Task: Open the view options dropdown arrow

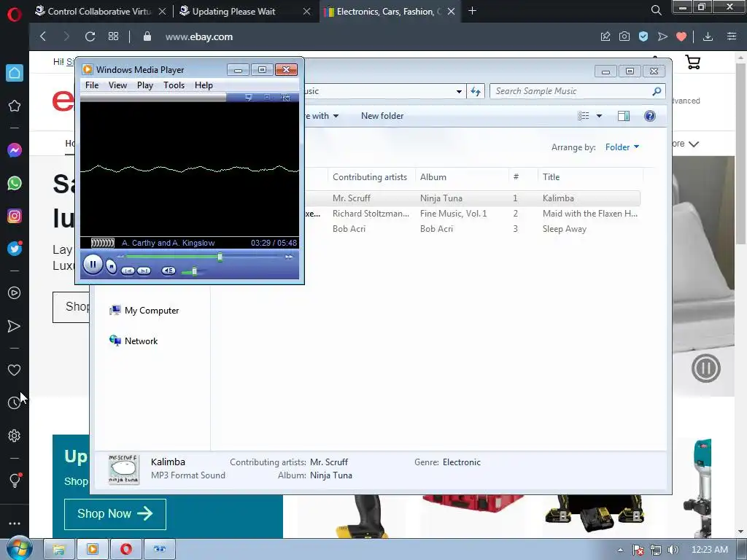Action: click(600, 116)
